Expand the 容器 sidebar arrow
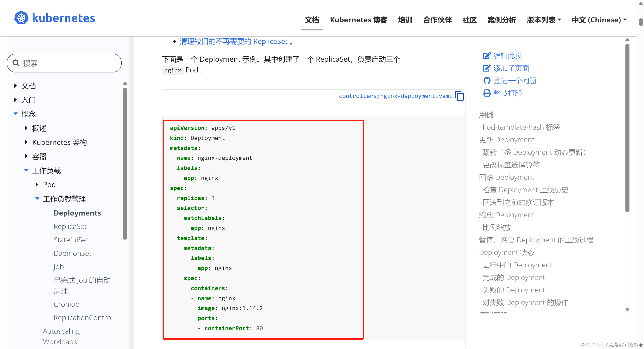The height and width of the screenshot is (349, 644). [x=26, y=156]
